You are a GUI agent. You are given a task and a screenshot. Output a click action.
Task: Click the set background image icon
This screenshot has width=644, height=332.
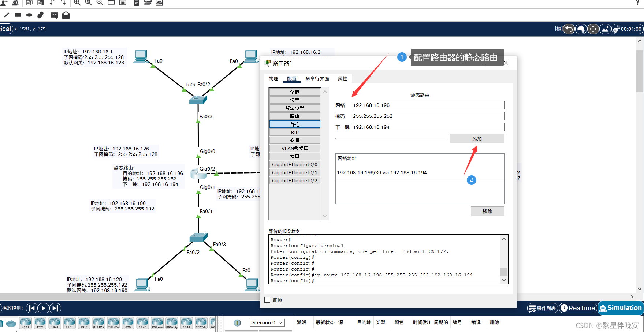click(x=605, y=29)
